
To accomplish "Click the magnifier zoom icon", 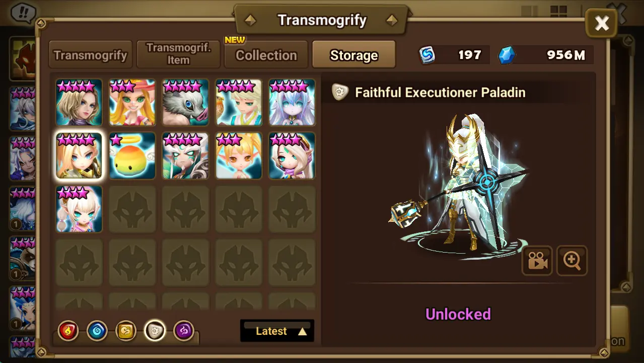I will [x=572, y=260].
